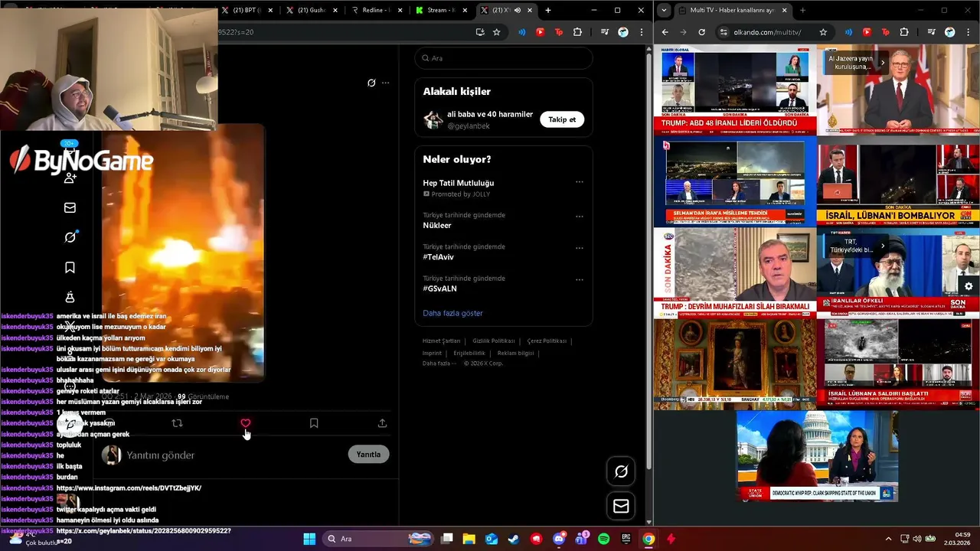The image size is (980, 551).
Task: Click 'Daha fazla göster' link
Action: coord(452,313)
